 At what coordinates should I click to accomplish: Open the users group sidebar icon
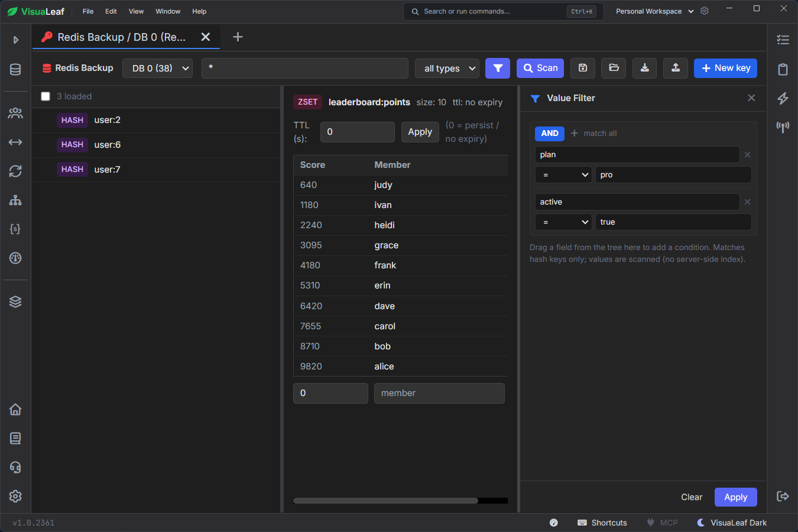click(x=15, y=113)
